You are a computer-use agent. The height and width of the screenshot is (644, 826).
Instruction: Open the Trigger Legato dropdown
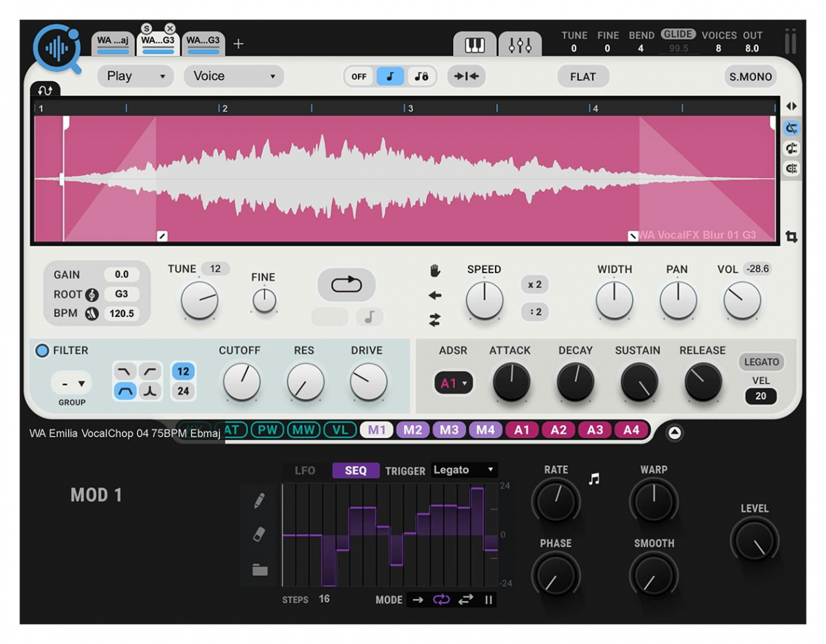(464, 470)
